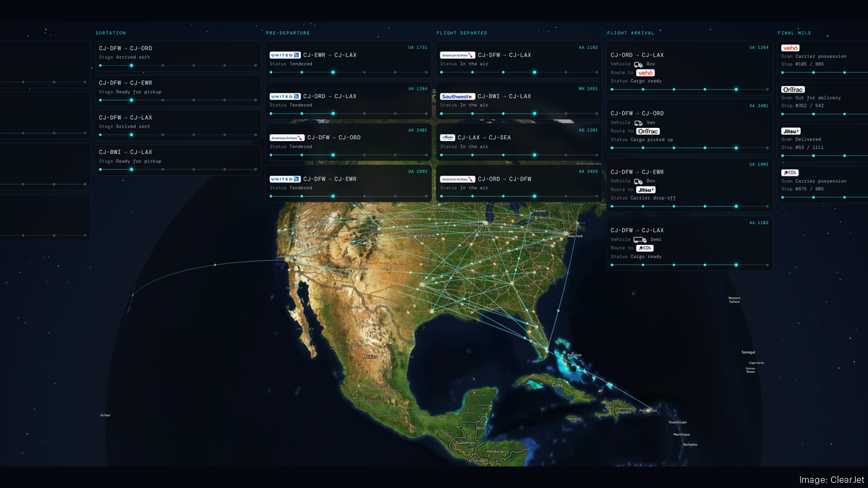Click the CDL logo in the Final Mile column

click(x=790, y=173)
